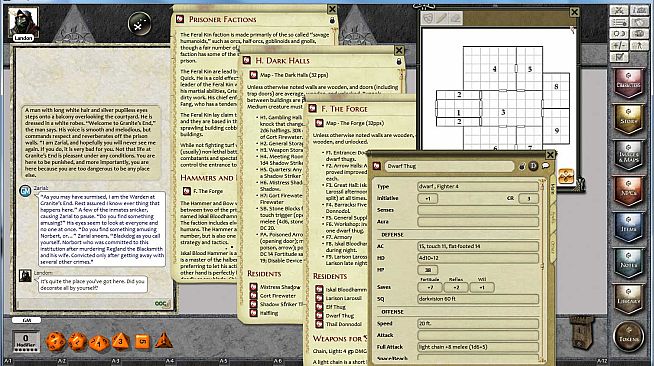Toggle the lock icon on H. Dark Halls window

pyautogui.click(x=399, y=61)
